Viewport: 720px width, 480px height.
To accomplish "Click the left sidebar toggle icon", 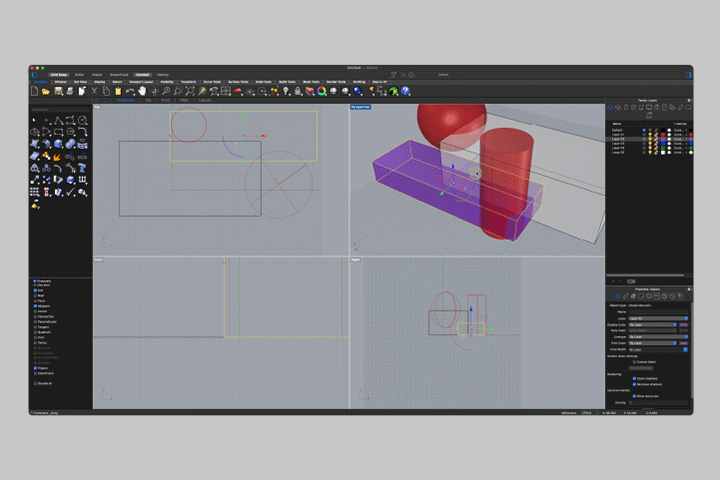I will click(34, 74).
